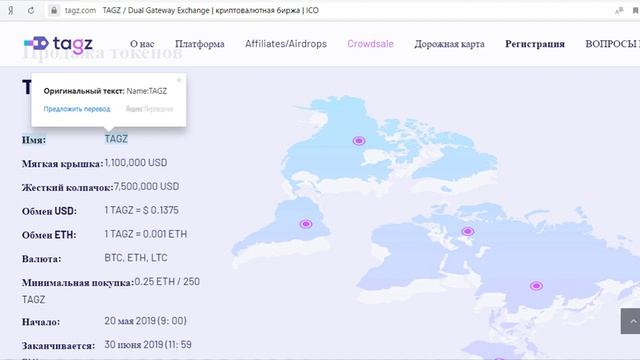
Task: Click the Имя: label
Action: coord(34,140)
